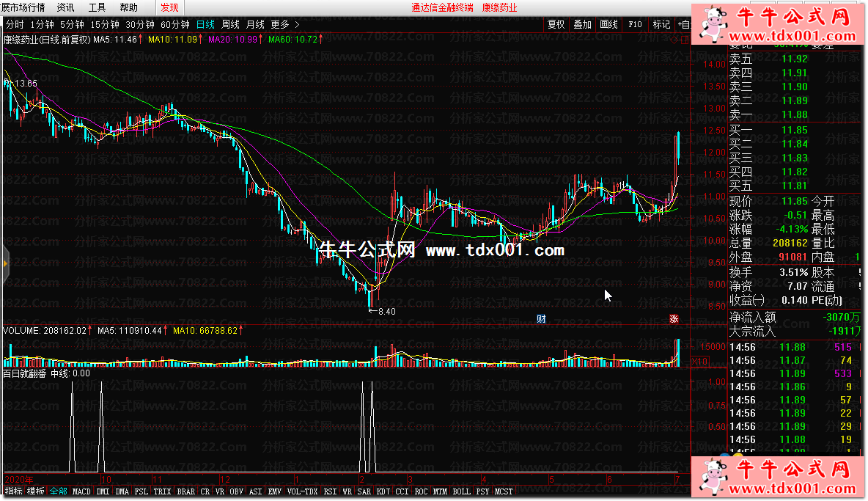Click the 复权 button
This screenshot has width=868, height=501.
pos(556,24)
